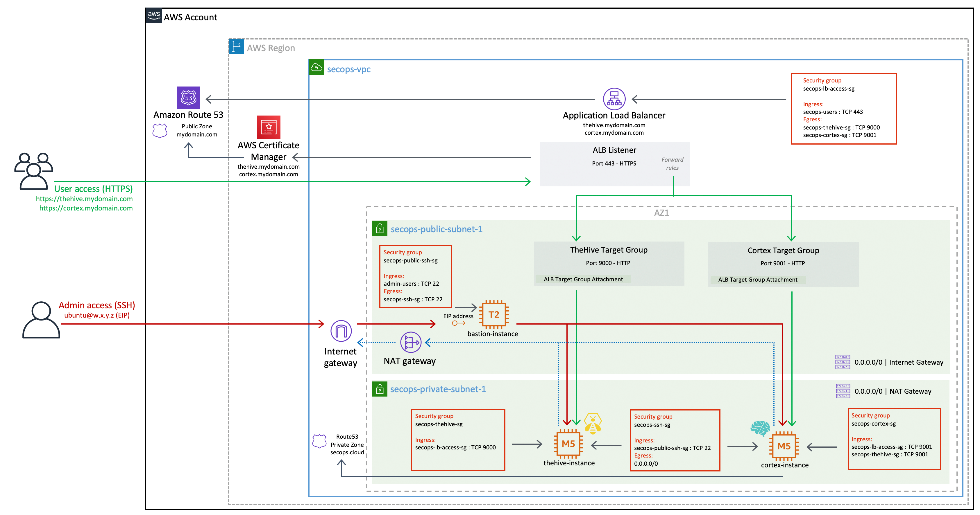Open the Application Load Balancer icon

pos(614,99)
